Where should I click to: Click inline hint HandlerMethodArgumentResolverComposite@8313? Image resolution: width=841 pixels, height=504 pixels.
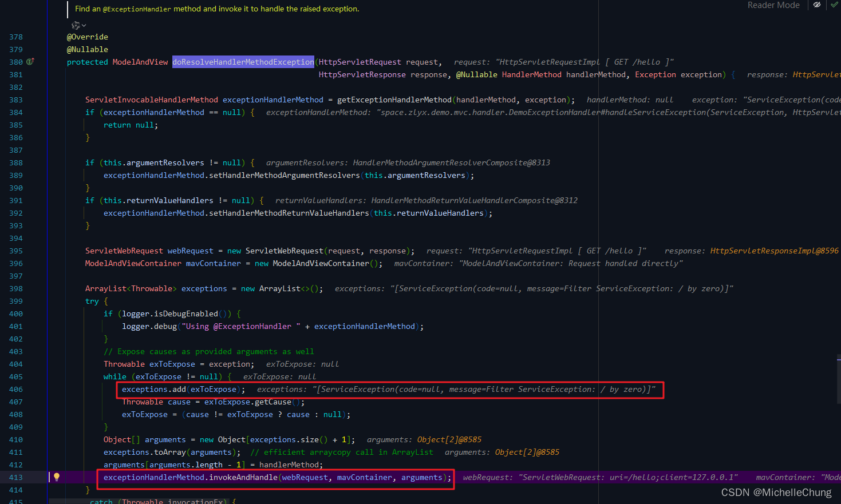point(452,162)
